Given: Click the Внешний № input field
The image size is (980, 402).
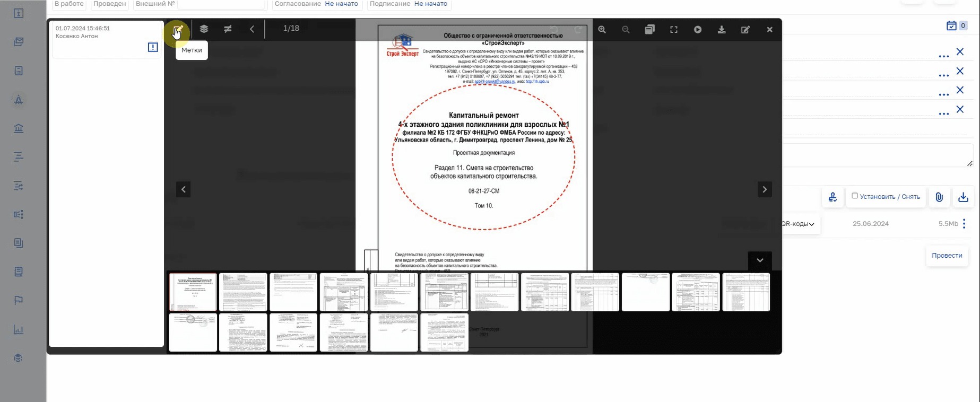Looking at the screenshot, I should click(221, 4).
